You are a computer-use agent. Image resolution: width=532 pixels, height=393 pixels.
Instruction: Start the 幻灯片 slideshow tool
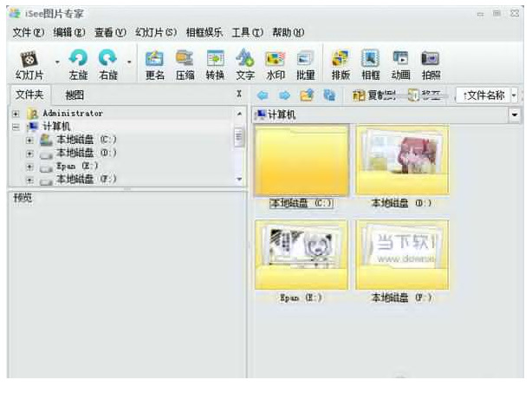pos(29,65)
